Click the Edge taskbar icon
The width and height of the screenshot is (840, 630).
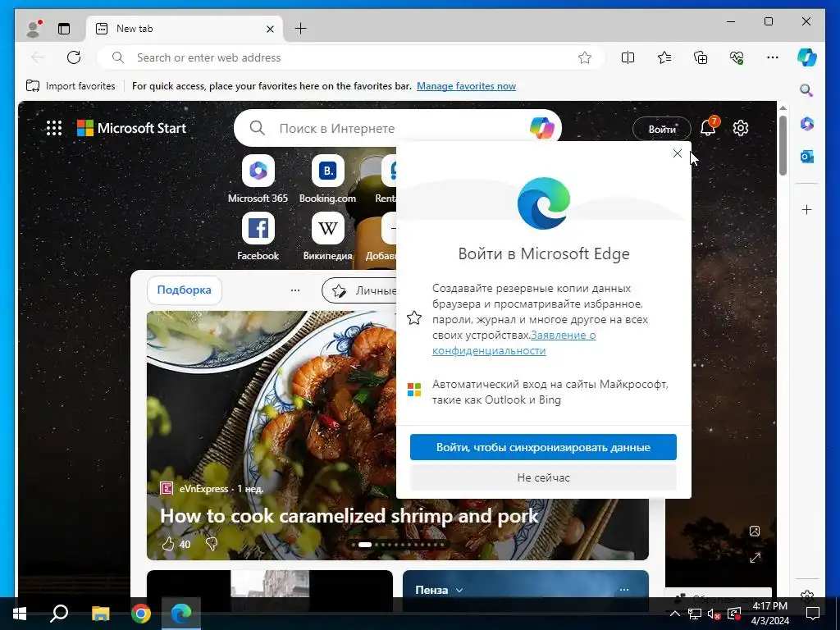pyautogui.click(x=181, y=614)
